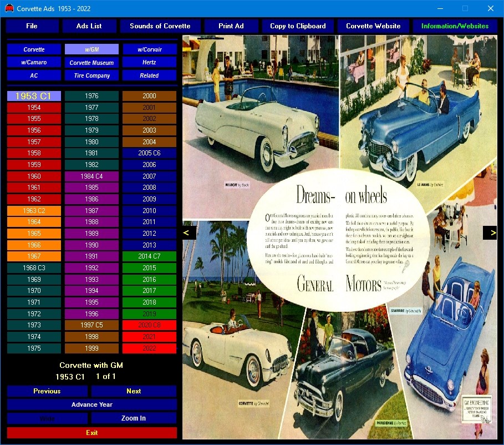
Task: Choose year 1954
Action: tap(34, 107)
